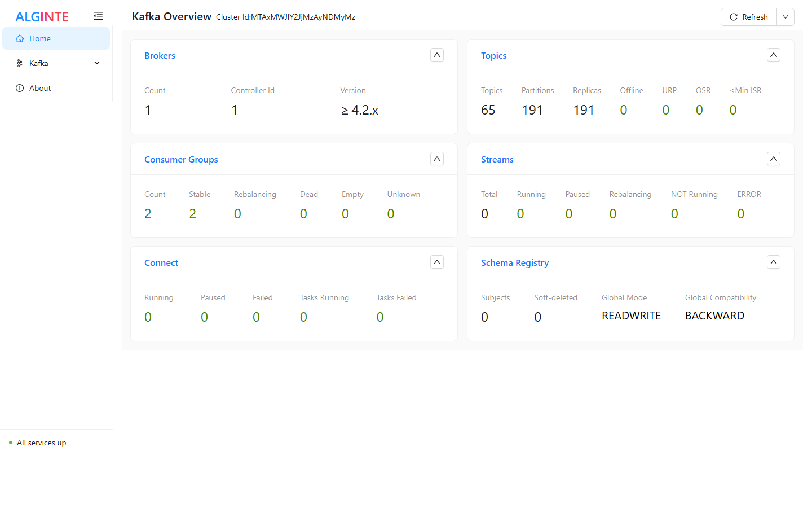The image size is (812, 508).
Task: Click the Streams Total value 0
Action: [x=484, y=214]
